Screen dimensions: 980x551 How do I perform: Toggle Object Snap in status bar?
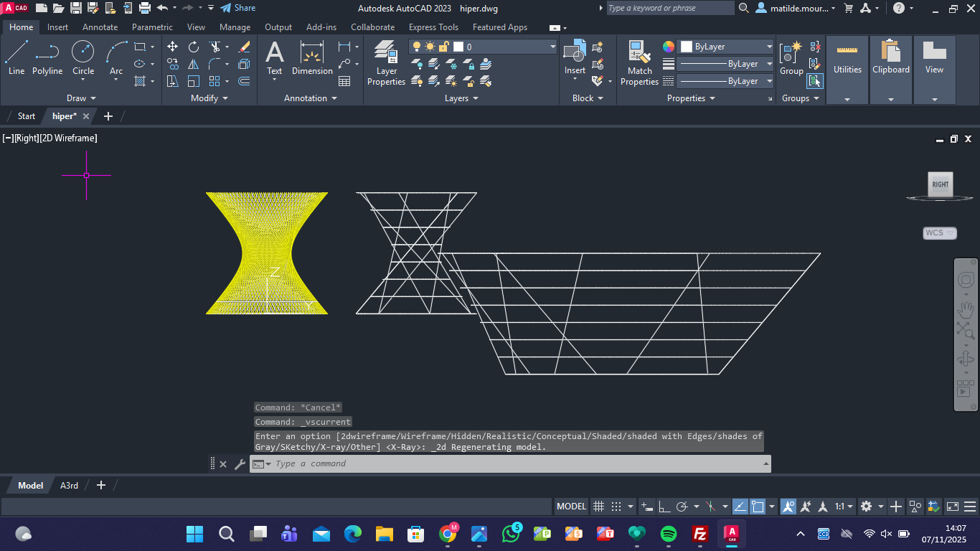coord(758,507)
